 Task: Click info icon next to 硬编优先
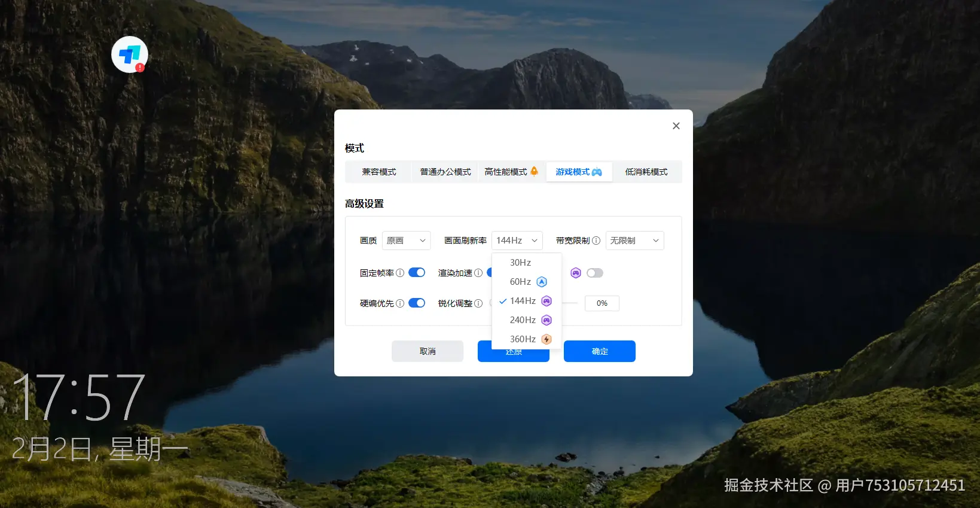(x=400, y=303)
